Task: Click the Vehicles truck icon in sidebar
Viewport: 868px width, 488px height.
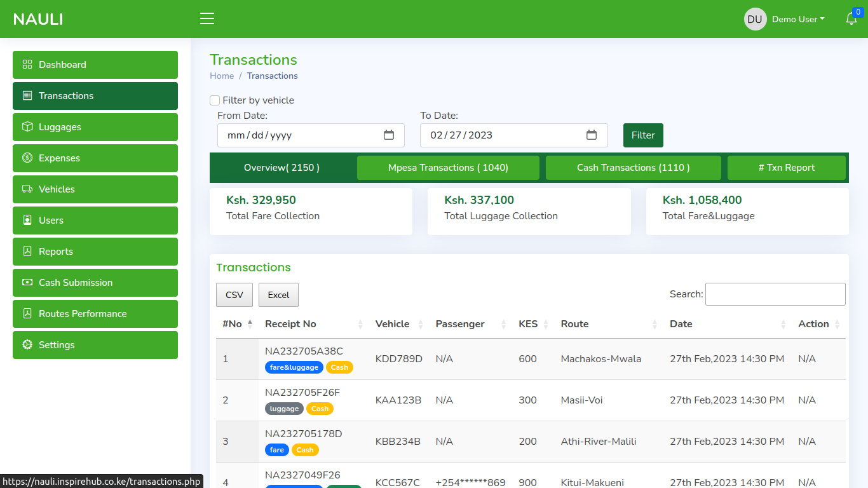Action: click(27, 189)
